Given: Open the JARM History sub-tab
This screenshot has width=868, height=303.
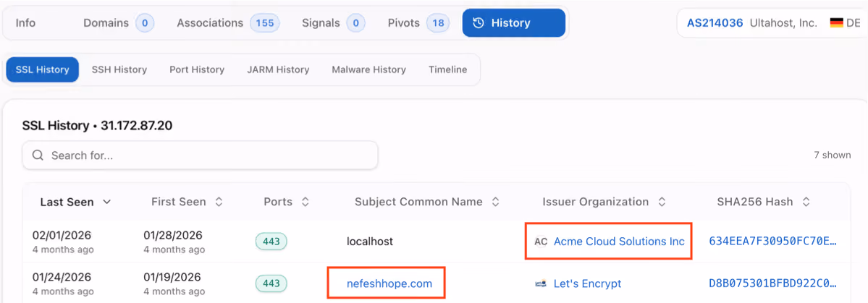Looking at the screenshot, I should point(278,69).
